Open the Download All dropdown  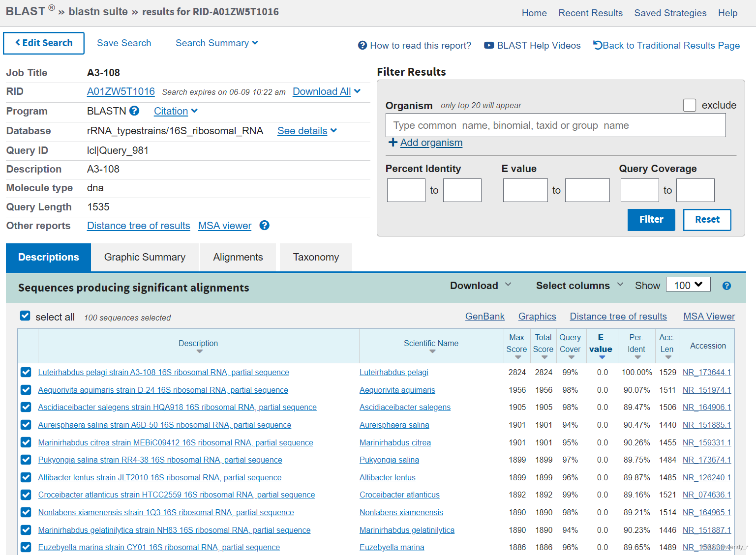click(327, 91)
